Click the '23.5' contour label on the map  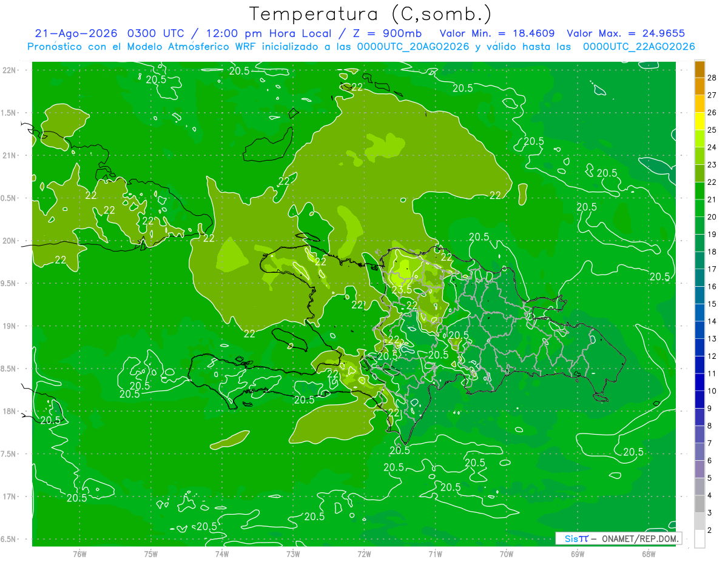pos(402,290)
